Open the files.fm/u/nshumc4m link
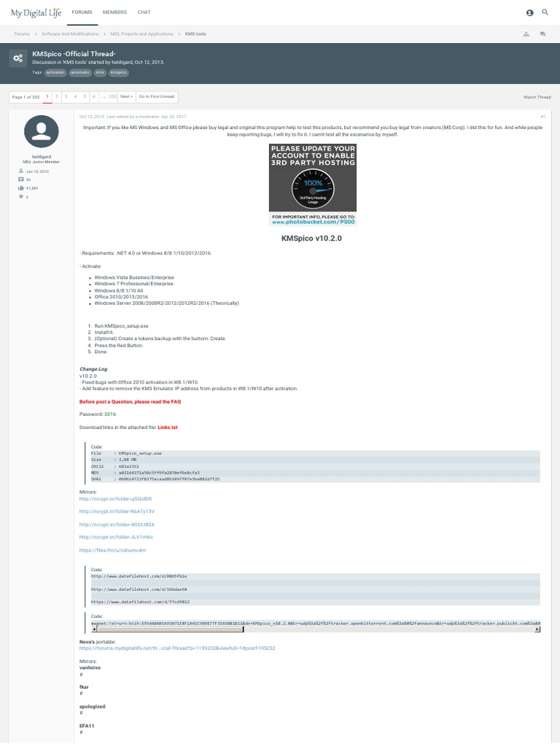Image resolution: width=560 pixels, height=747 pixels. pyautogui.click(x=113, y=550)
